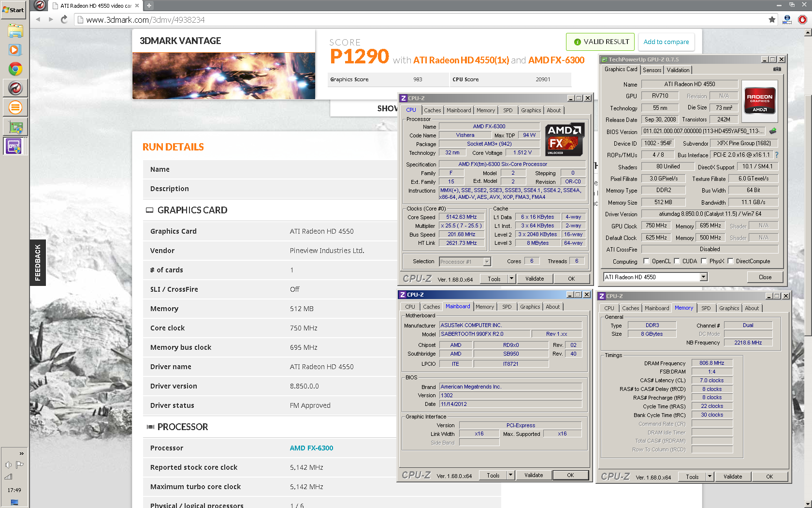Click Tools button in top CPU-Z window

tap(494, 279)
